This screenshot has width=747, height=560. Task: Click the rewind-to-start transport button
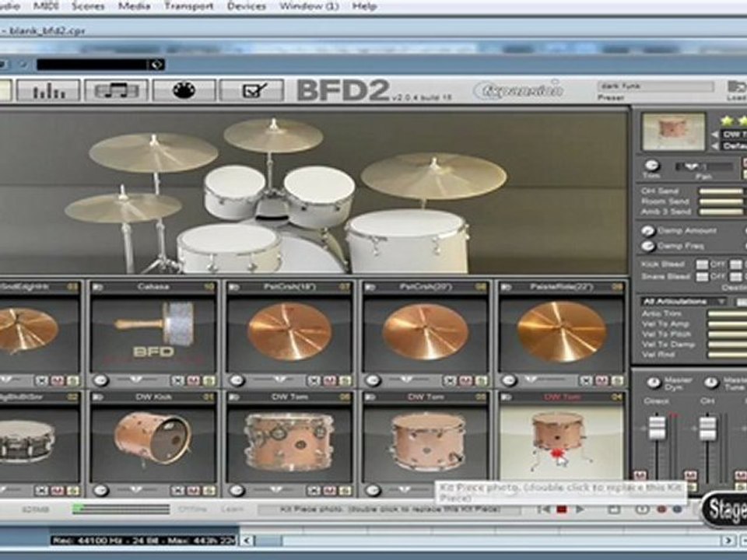point(544,509)
